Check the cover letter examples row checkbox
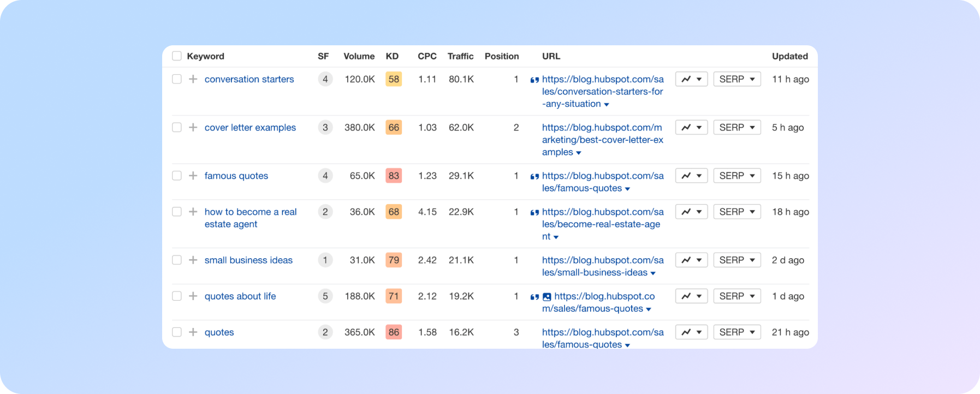Screen dimensions: 980x394 click(x=176, y=127)
